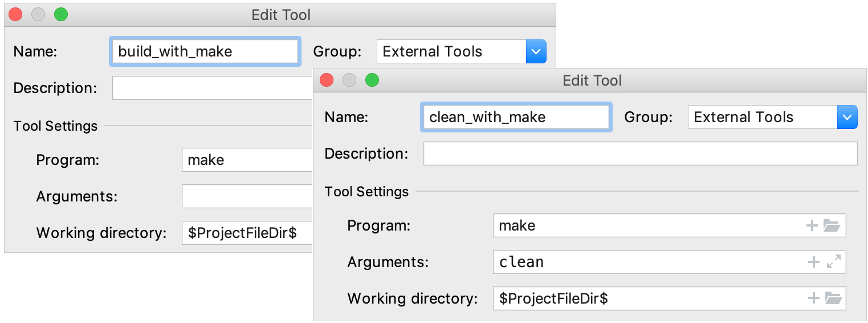Open Group dropdown in clean_with_make dialog
This screenshot has height=323, width=868.
(847, 118)
